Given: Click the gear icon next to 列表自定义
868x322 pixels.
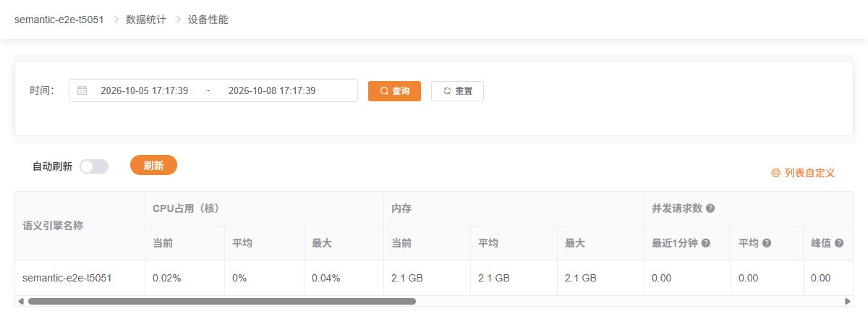Looking at the screenshot, I should coord(775,173).
